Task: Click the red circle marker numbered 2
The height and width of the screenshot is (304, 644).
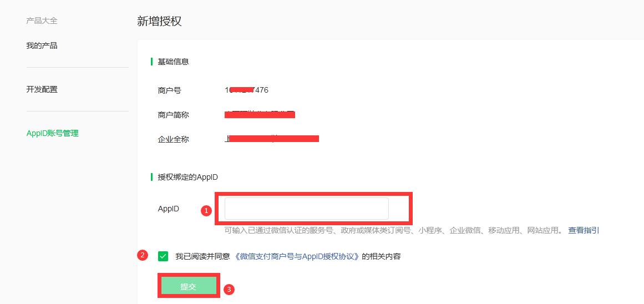Action: coord(143,255)
